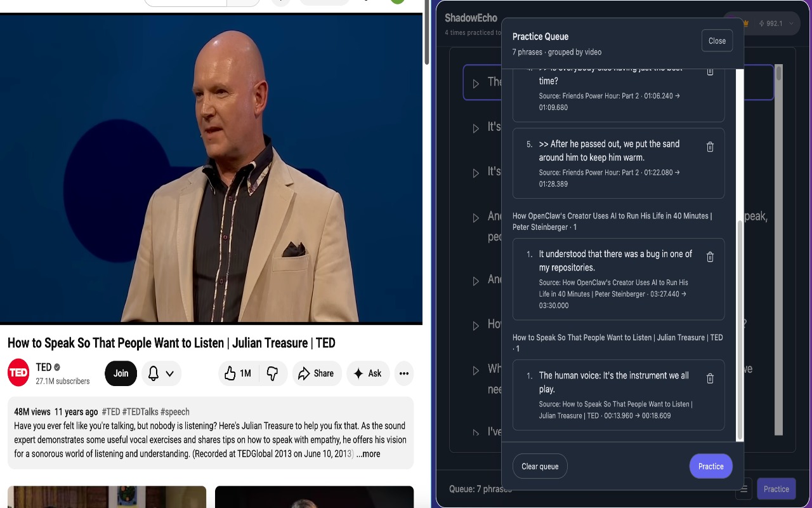
Task: Open the #TEDTalks hashtag link
Action: pos(140,411)
